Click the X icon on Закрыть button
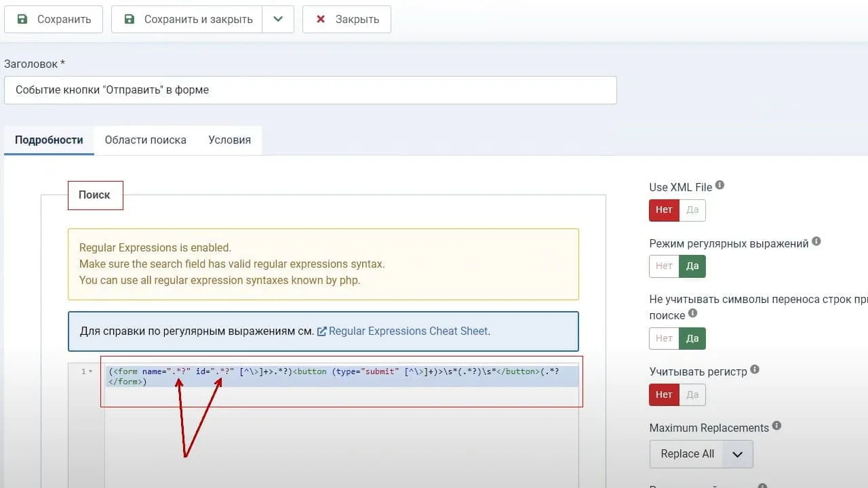The height and width of the screenshot is (488, 868). pos(321,19)
